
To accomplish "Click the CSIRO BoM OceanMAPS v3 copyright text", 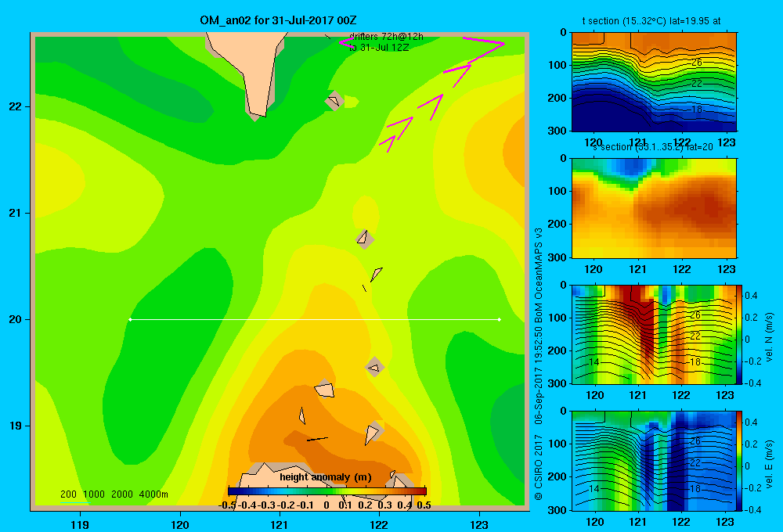I will 539,364.
